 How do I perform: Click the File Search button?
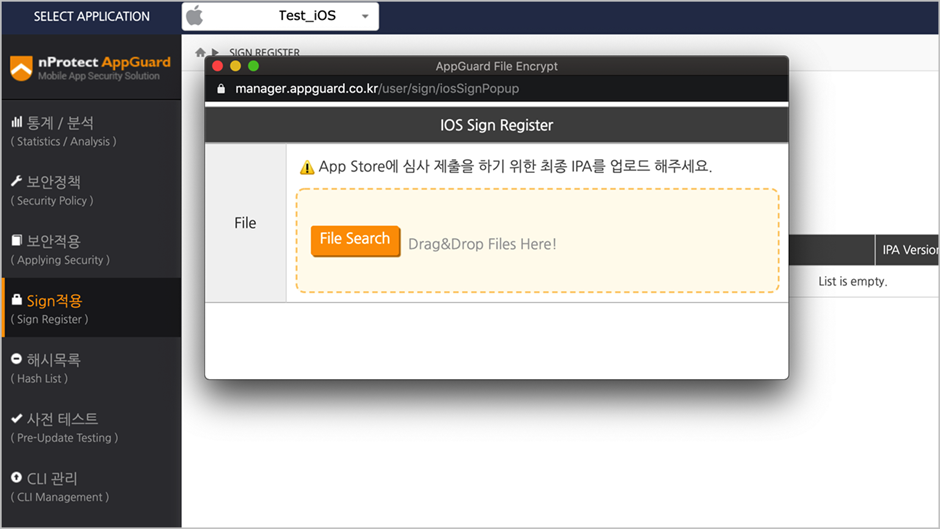pos(355,241)
